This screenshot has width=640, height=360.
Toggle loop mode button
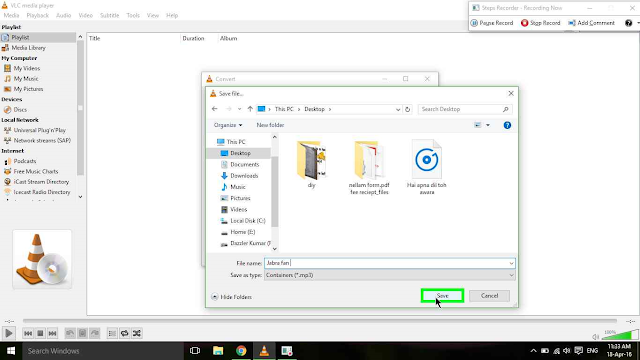click(124, 333)
